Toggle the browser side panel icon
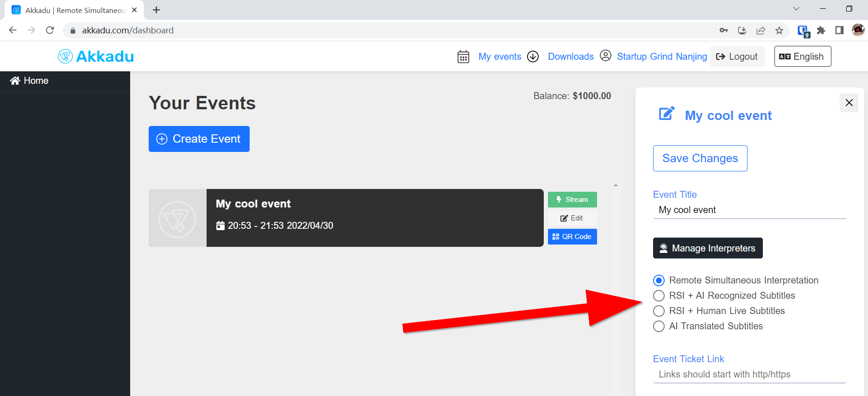868x396 pixels. tap(839, 30)
